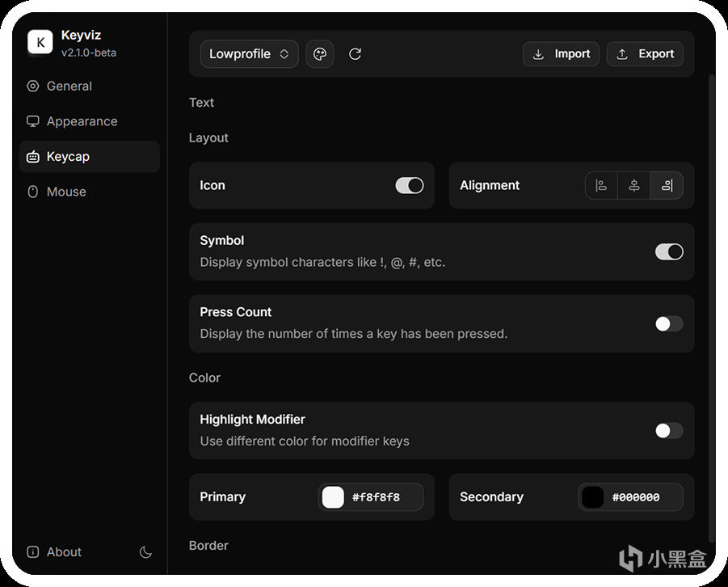This screenshot has height=587, width=728.
Task: Enable the Highlight Modifier toggle
Action: tap(668, 430)
